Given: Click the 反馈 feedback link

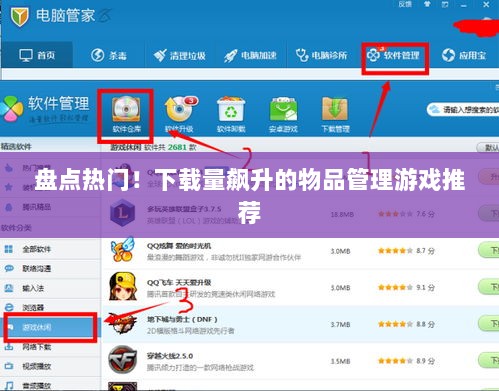Looking at the screenshot, I should [405, 4].
